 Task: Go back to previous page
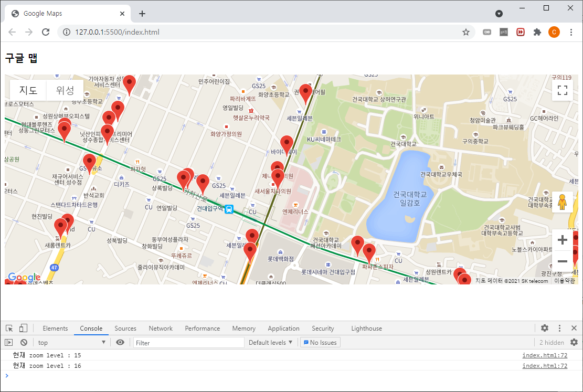(x=12, y=32)
